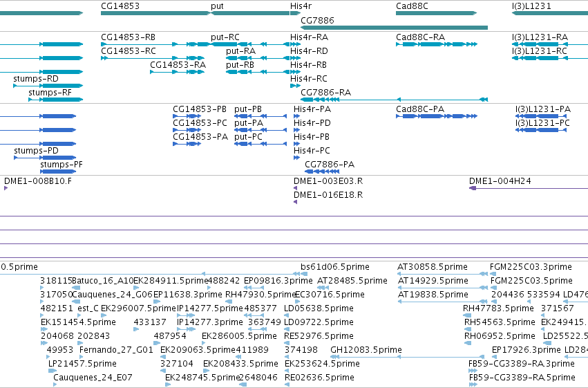The image size is (588, 388).
Task: Click the AT30858.5prime EST label
Action: [433, 267]
